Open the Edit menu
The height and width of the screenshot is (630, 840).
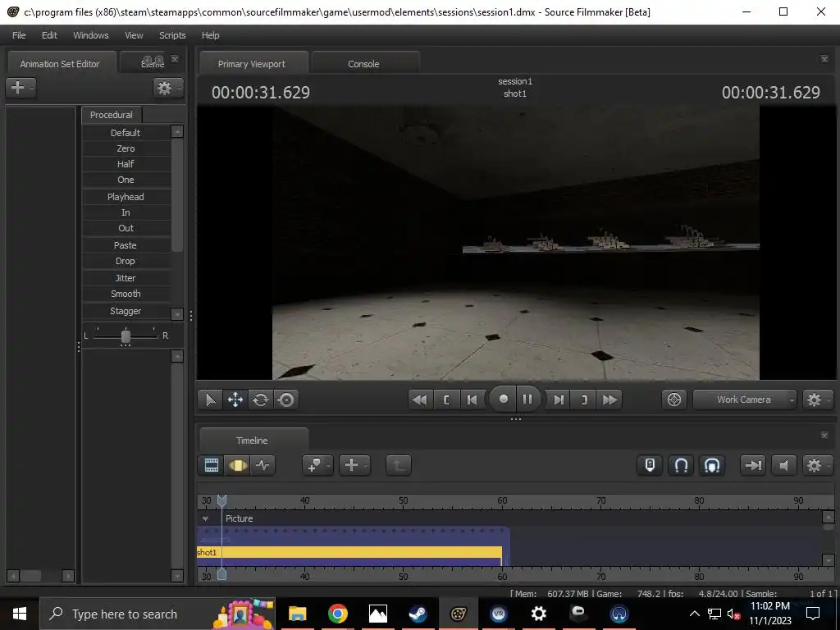pos(49,35)
